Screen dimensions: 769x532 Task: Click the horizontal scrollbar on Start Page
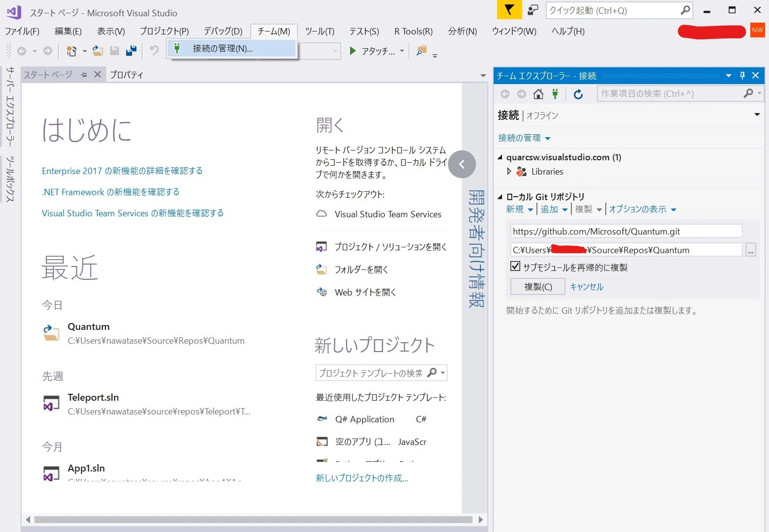(x=254, y=520)
